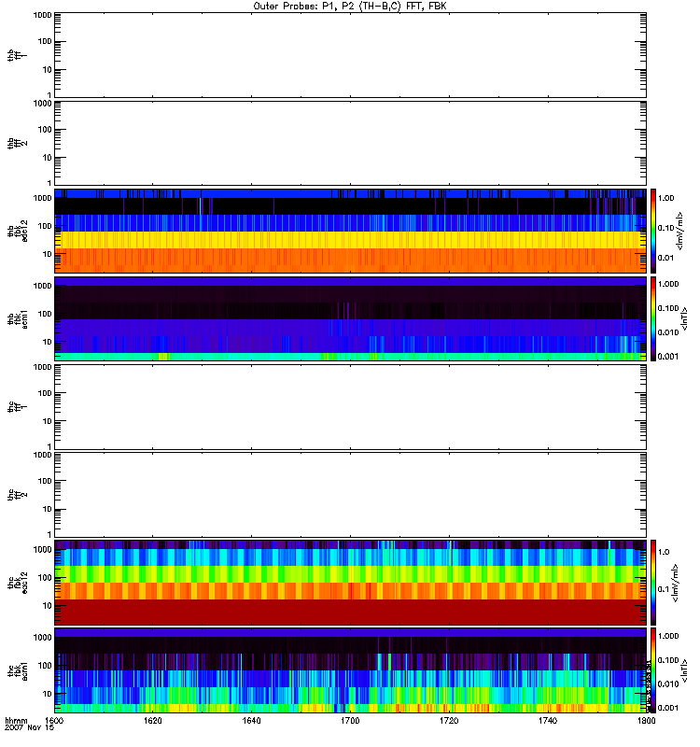Click the 100 y-axis tick of thb fbk scm1

click(x=45, y=314)
